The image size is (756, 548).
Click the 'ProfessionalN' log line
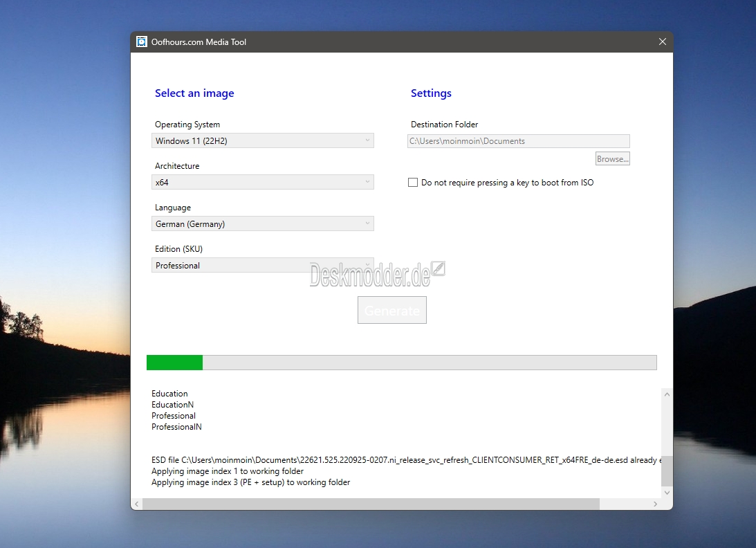(176, 427)
